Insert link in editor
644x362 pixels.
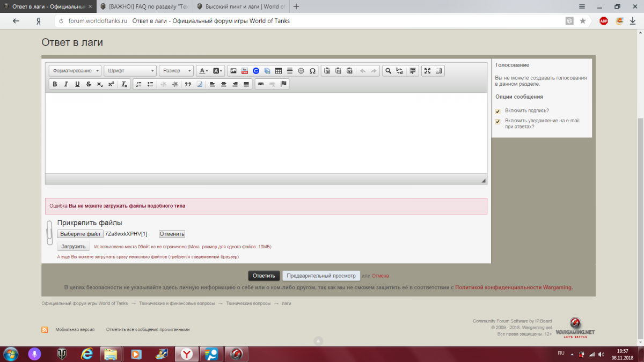pos(261,84)
